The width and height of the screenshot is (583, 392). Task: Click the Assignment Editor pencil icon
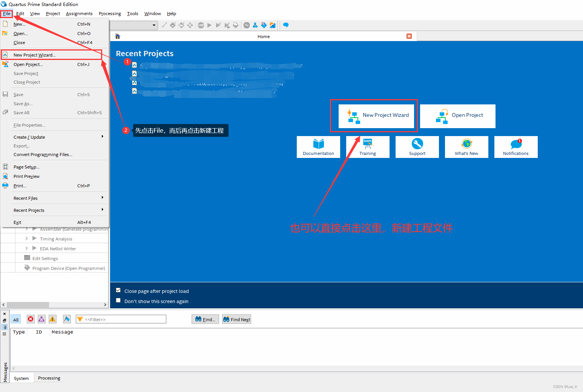tap(164, 25)
